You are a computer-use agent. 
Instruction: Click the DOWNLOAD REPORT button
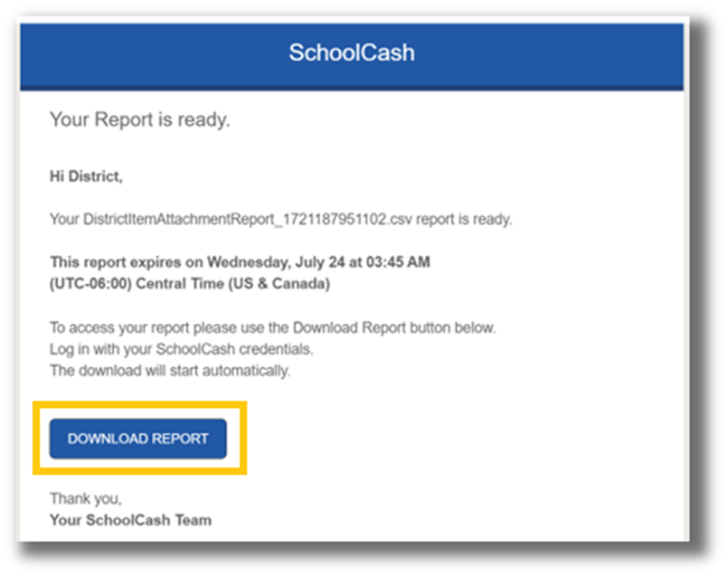coord(137,439)
